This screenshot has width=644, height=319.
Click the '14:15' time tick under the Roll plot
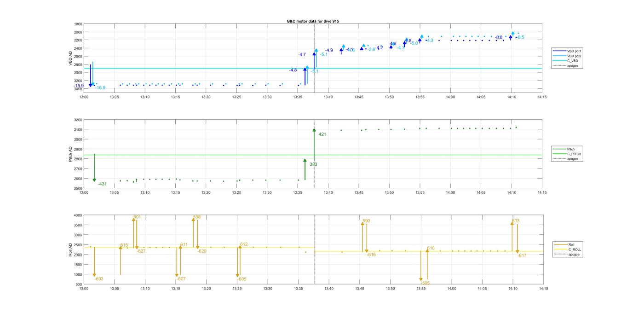(543, 289)
